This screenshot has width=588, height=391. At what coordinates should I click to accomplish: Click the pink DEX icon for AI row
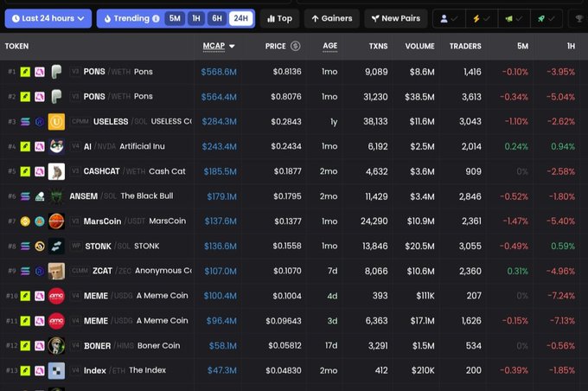[40, 146]
